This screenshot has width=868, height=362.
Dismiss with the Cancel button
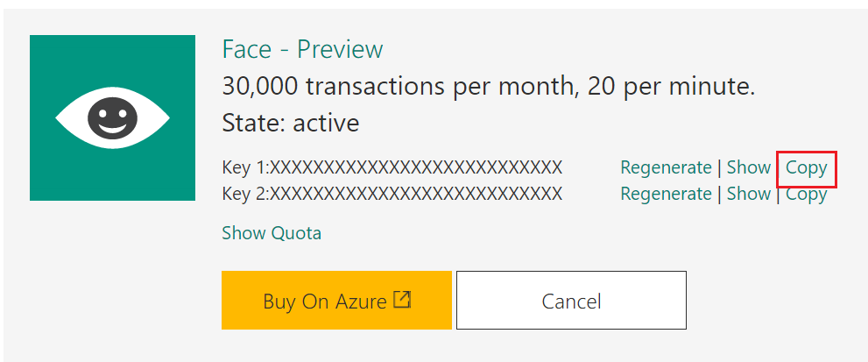click(x=571, y=300)
